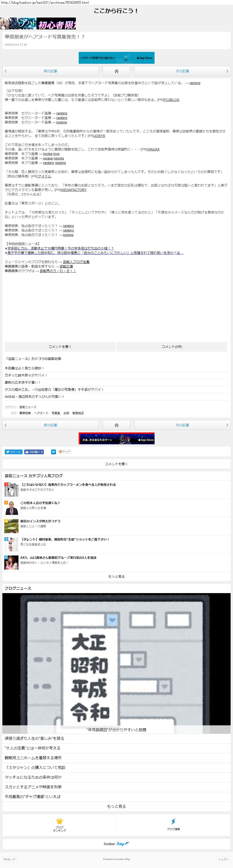Screen dimensions: 233x868
Task: Open the WADAX link
Action: [153, 149]
